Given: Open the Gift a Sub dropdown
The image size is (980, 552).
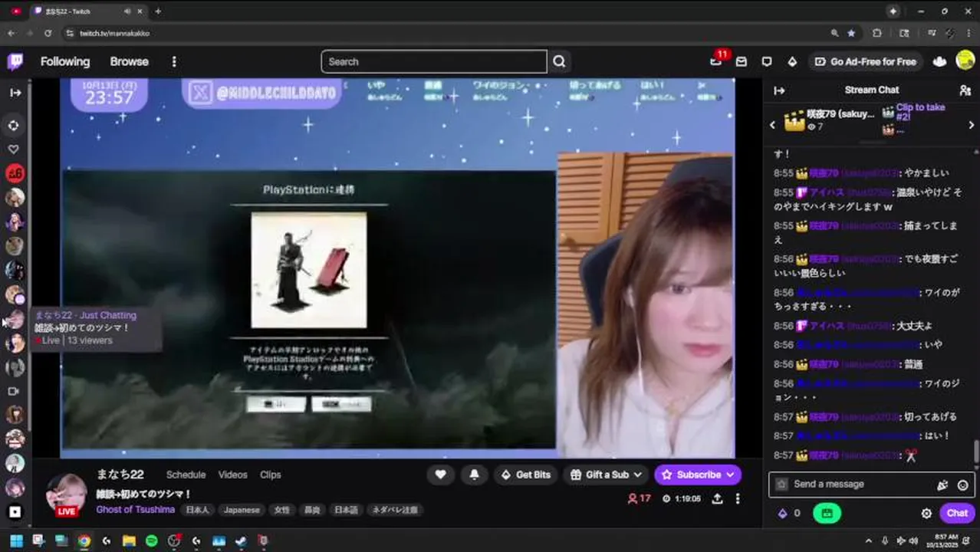Looking at the screenshot, I should coord(606,475).
